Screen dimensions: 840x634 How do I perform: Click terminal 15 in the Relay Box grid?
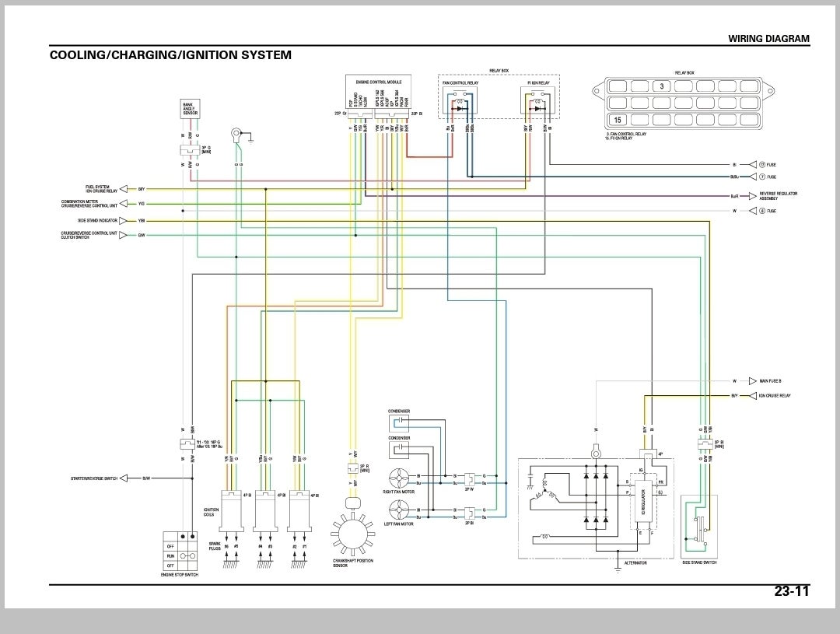[x=617, y=121]
